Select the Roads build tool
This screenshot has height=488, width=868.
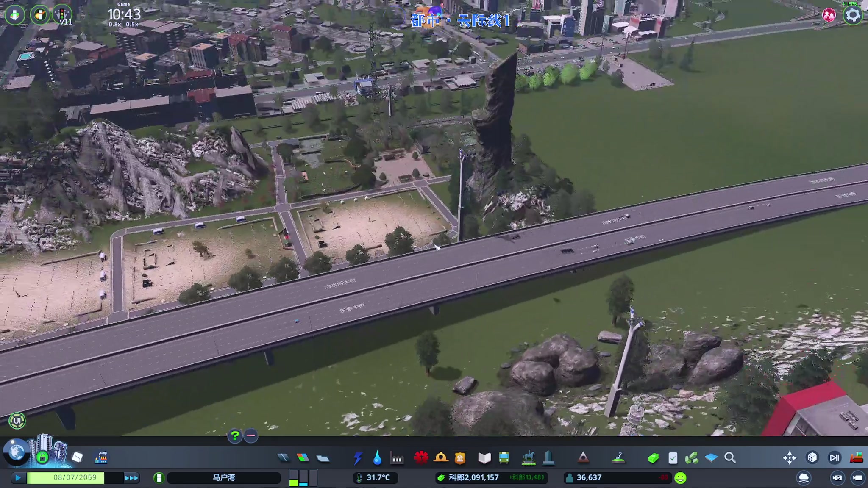(283, 457)
